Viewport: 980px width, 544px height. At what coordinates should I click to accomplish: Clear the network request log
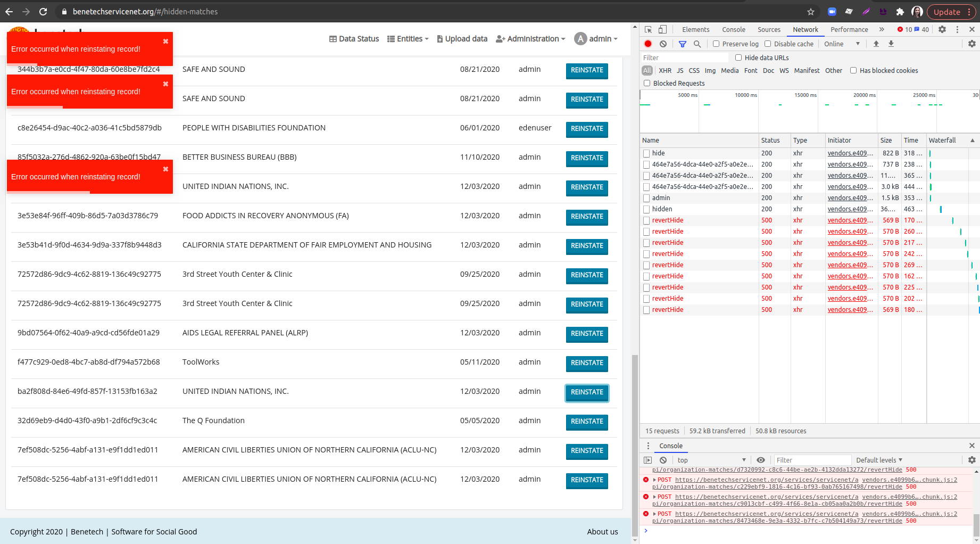[x=663, y=44]
